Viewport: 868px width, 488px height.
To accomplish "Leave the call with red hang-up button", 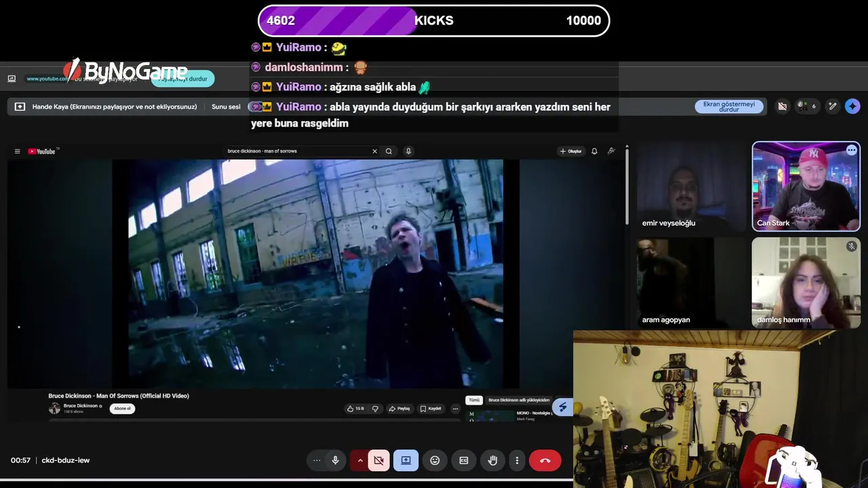I will (545, 460).
